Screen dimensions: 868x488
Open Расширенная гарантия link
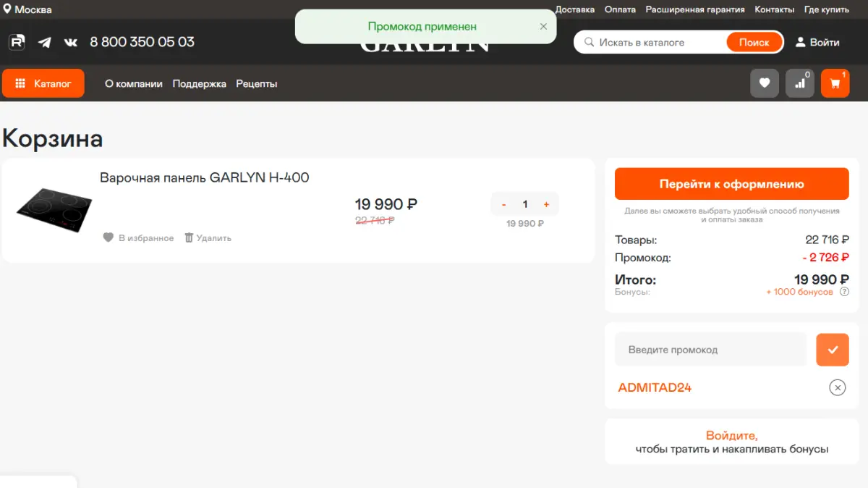[695, 9]
